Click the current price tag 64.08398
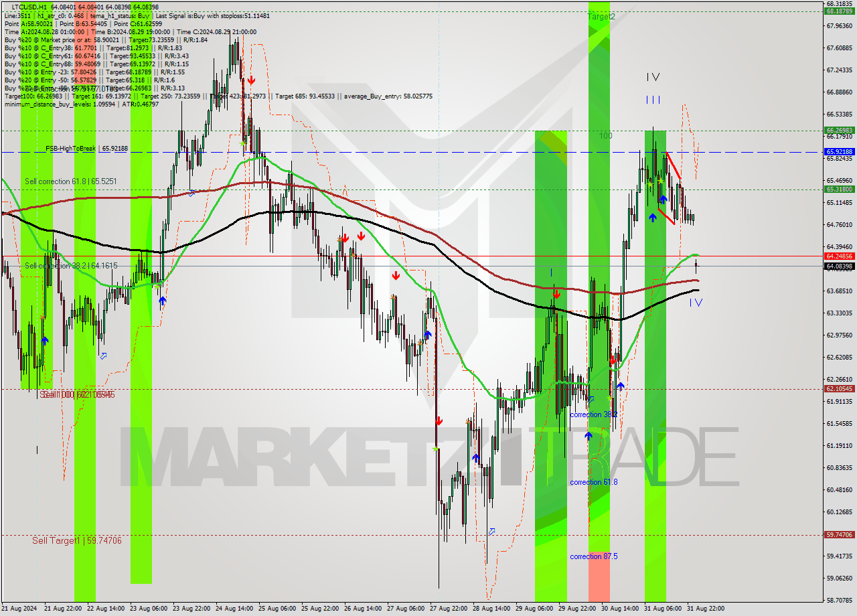Viewport: 857px width, 616px height. coord(839,266)
